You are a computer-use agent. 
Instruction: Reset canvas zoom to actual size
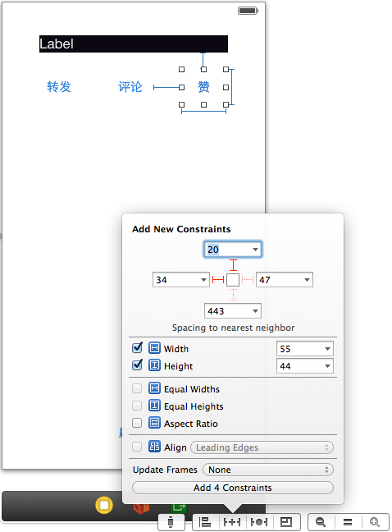(348, 522)
